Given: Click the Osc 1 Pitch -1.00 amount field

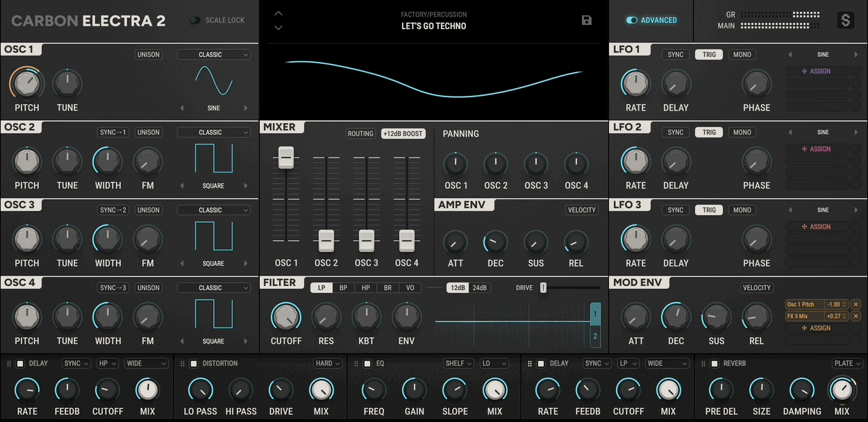Looking at the screenshot, I should pos(836,305).
